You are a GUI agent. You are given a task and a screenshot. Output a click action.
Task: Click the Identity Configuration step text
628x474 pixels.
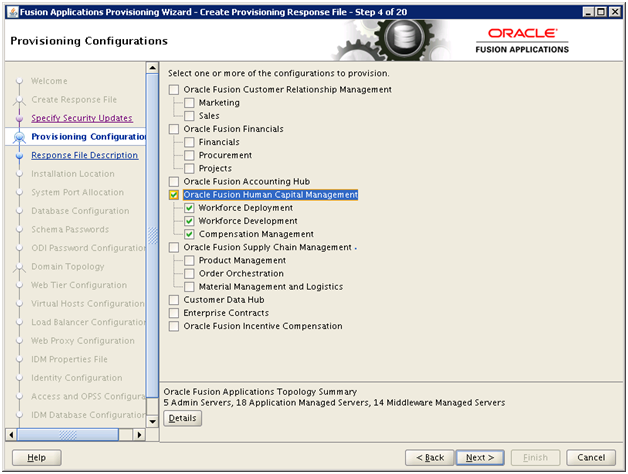tap(77, 378)
